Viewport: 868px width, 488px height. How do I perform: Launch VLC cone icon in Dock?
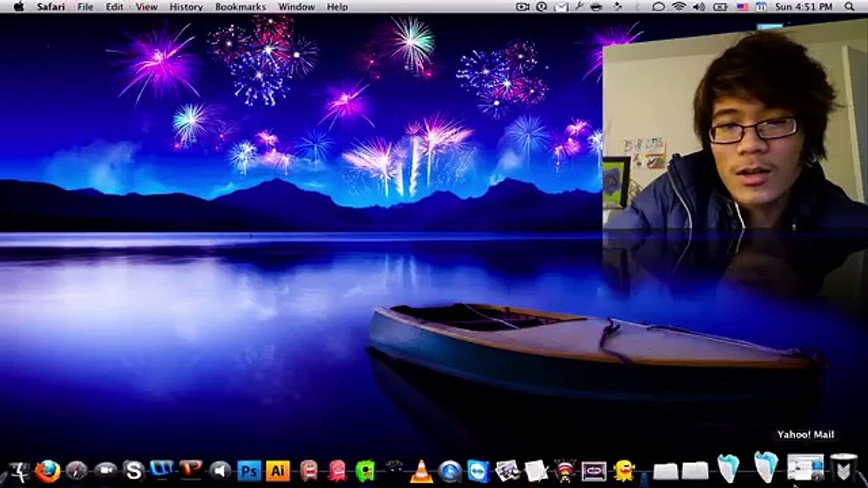[422, 471]
